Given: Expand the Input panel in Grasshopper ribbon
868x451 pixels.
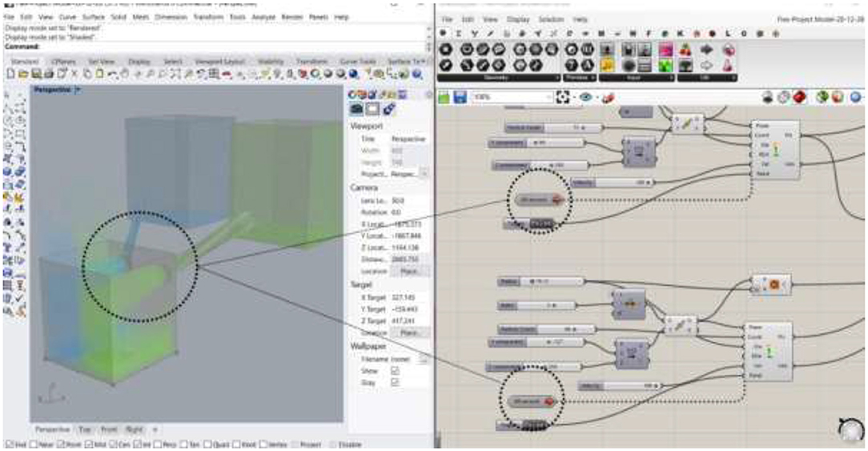Looking at the screenshot, I should tap(672, 79).
